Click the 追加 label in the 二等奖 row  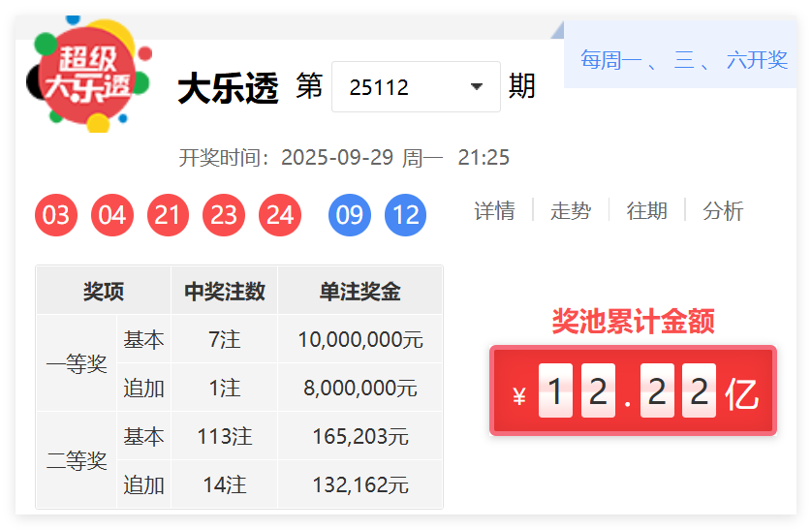pyautogui.click(x=144, y=484)
